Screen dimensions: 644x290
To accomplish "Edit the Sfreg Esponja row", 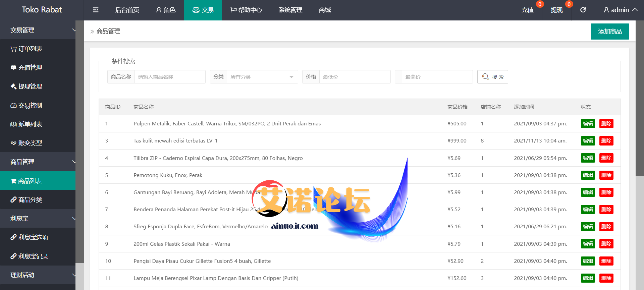I will click(x=588, y=226).
